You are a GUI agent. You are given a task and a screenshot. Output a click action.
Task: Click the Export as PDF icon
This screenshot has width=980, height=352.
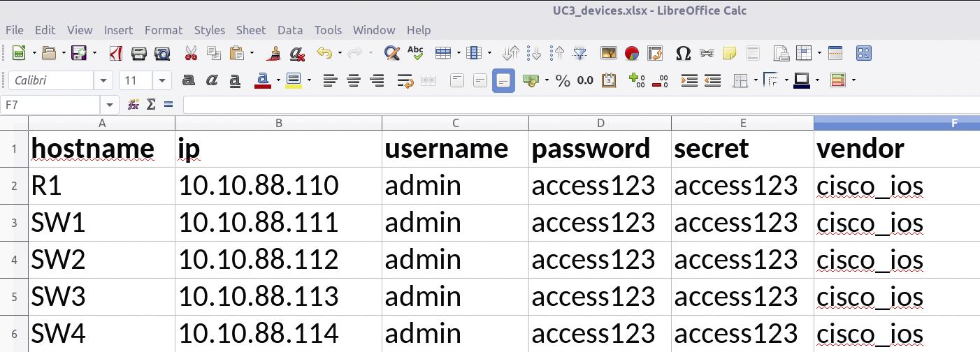point(116,53)
